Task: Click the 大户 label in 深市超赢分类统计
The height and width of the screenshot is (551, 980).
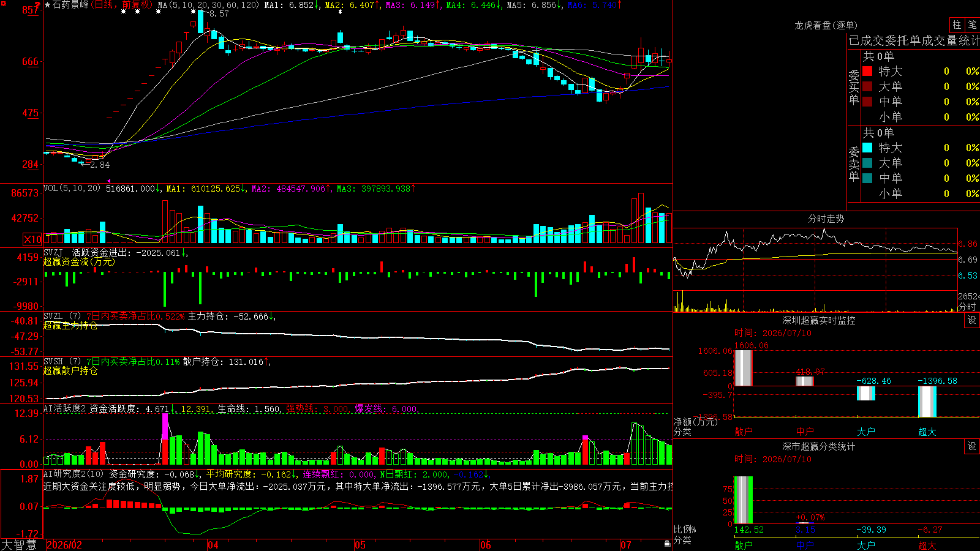Action: click(x=866, y=545)
